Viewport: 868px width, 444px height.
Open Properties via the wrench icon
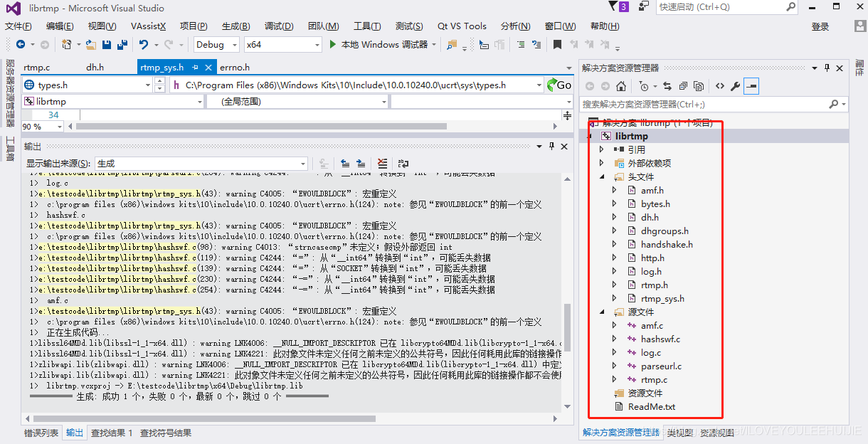736,88
